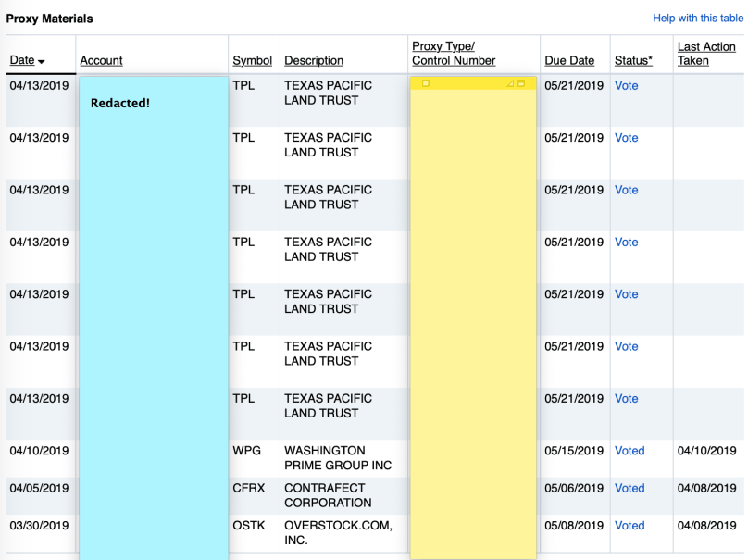Image resolution: width=748 pixels, height=560 pixels.
Task: Click the Due Date column header
Action: point(569,60)
